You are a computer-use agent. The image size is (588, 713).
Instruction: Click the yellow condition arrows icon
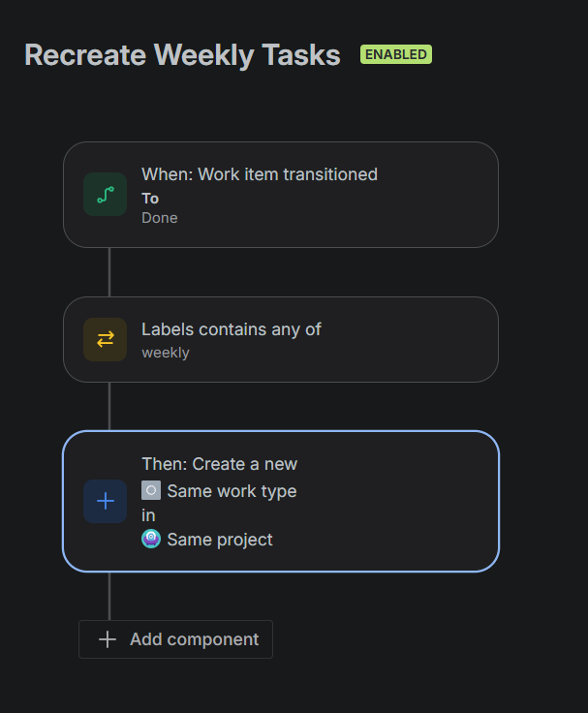pos(105,339)
